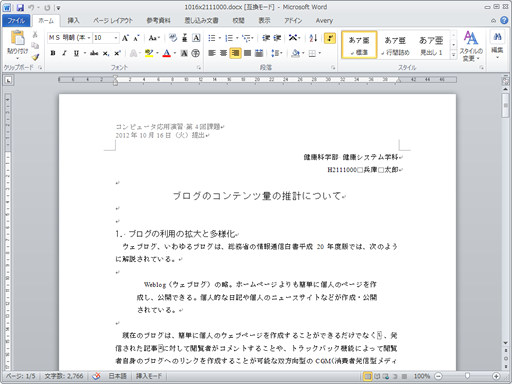Click Increase Indent icon

277,38
